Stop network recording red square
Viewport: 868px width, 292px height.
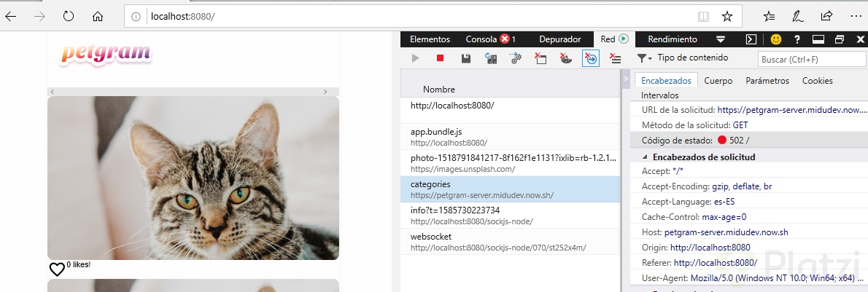point(440,58)
